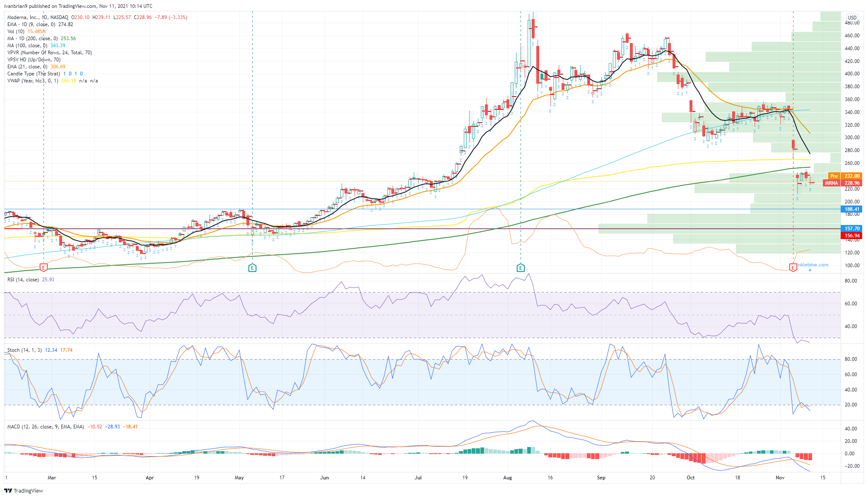Click the Jul label on time axis

pyautogui.click(x=418, y=478)
